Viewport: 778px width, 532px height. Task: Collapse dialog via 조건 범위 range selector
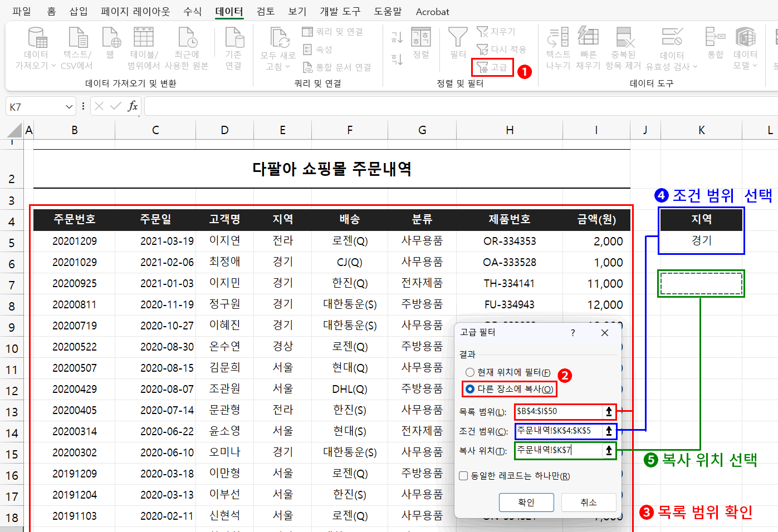(609, 431)
